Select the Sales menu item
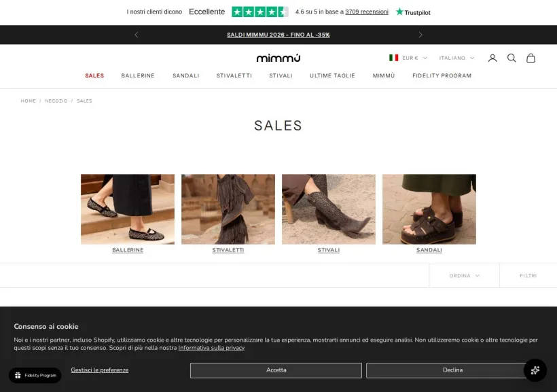557x392 pixels. [x=94, y=75]
